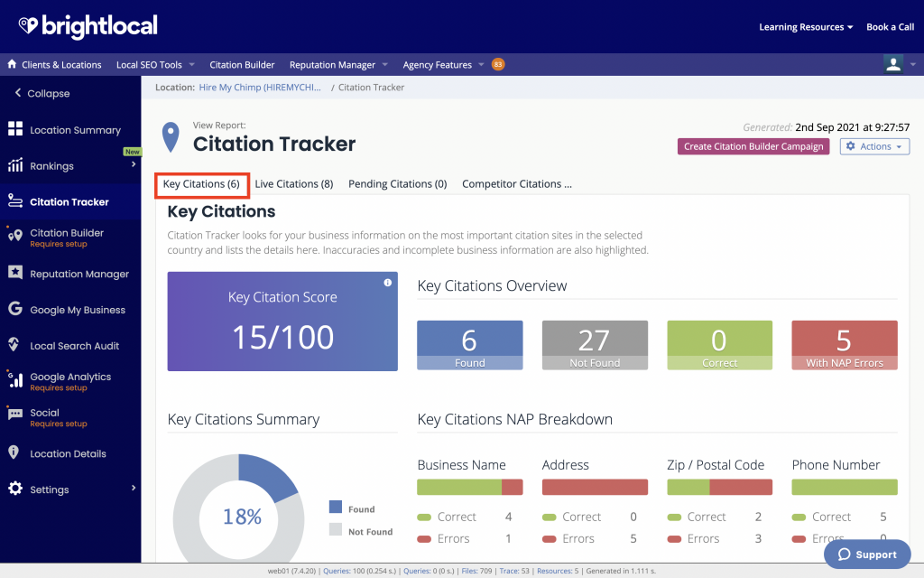The width and height of the screenshot is (924, 578).
Task: Switch to the Live Citations tab
Action: point(294,183)
